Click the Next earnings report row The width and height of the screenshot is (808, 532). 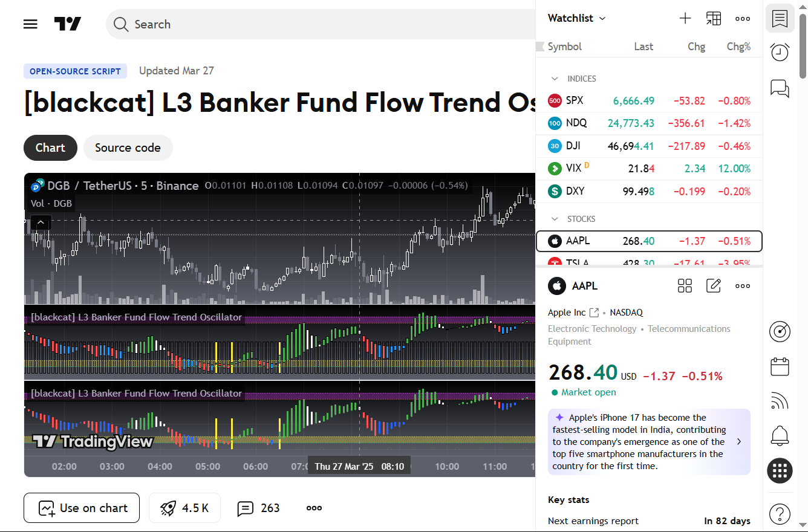pyautogui.click(x=649, y=521)
